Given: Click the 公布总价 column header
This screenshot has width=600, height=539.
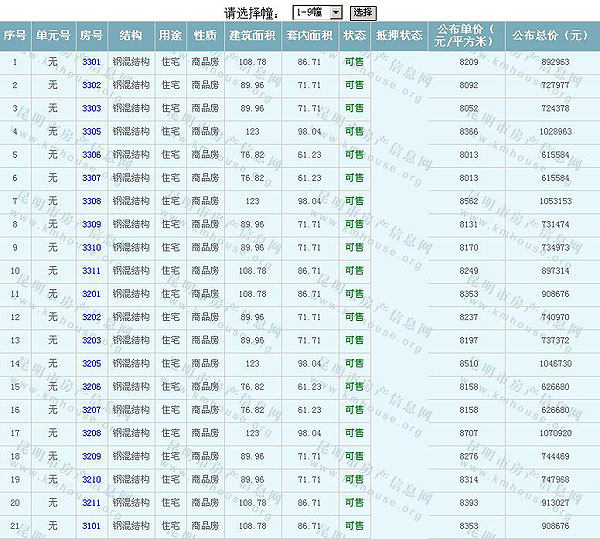Looking at the screenshot, I should [550, 35].
